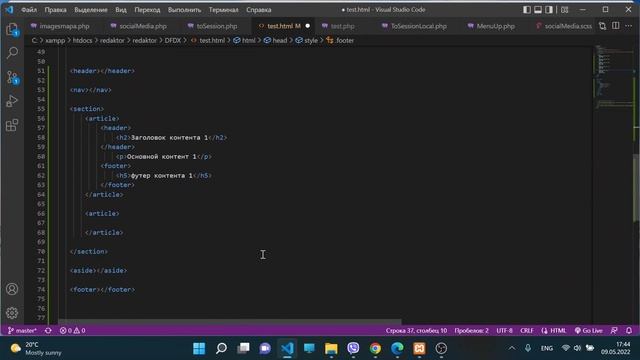Screen dimensions: 640x360
Task: Click the Go Live server button
Action: tap(588, 331)
